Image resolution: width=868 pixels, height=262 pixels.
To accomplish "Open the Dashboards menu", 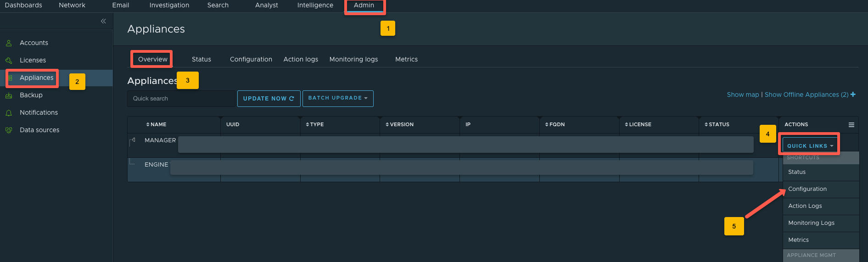I will tap(23, 5).
